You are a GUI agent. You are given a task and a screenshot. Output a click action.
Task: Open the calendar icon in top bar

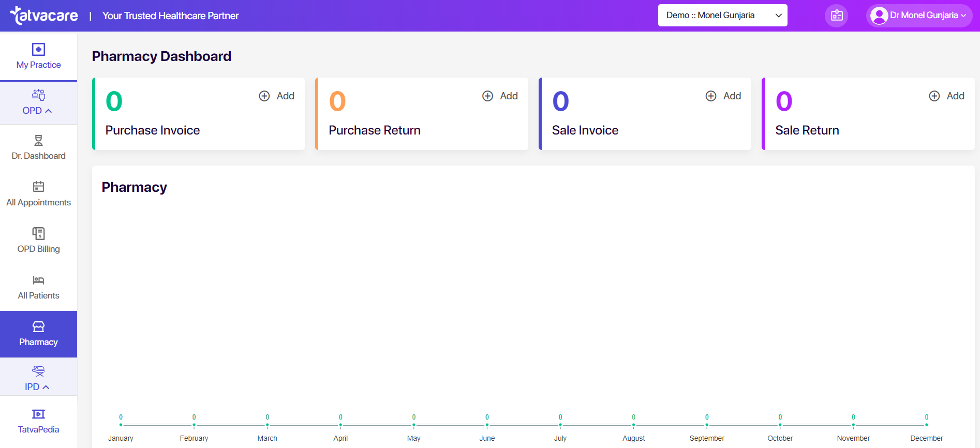(836, 16)
